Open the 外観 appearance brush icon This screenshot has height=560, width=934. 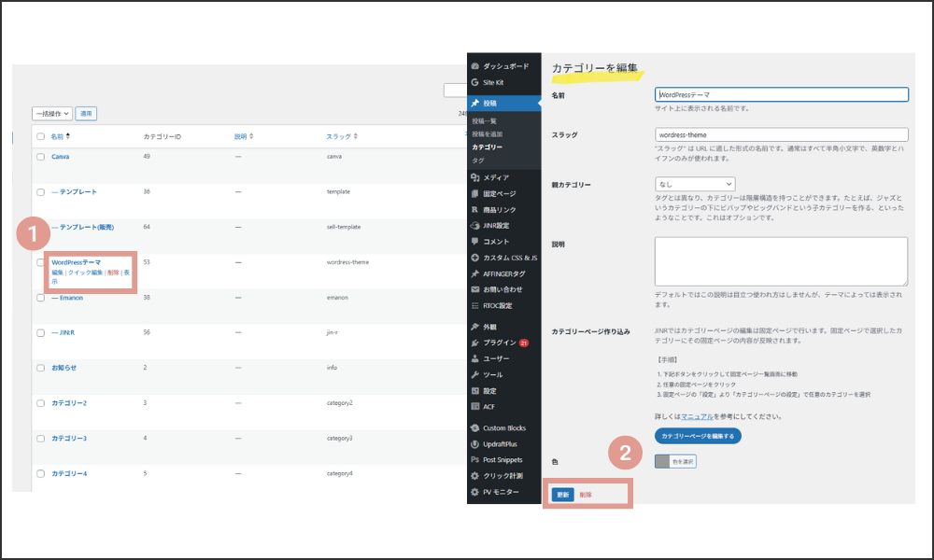pos(474,327)
